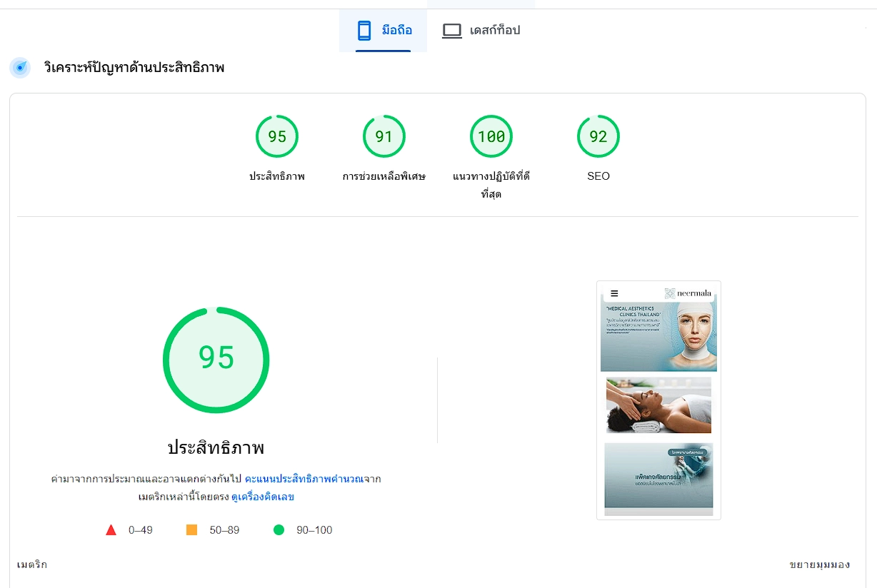The height and width of the screenshot is (588, 877).
Task: Click the large 95 performance gauge
Action: 216,360
